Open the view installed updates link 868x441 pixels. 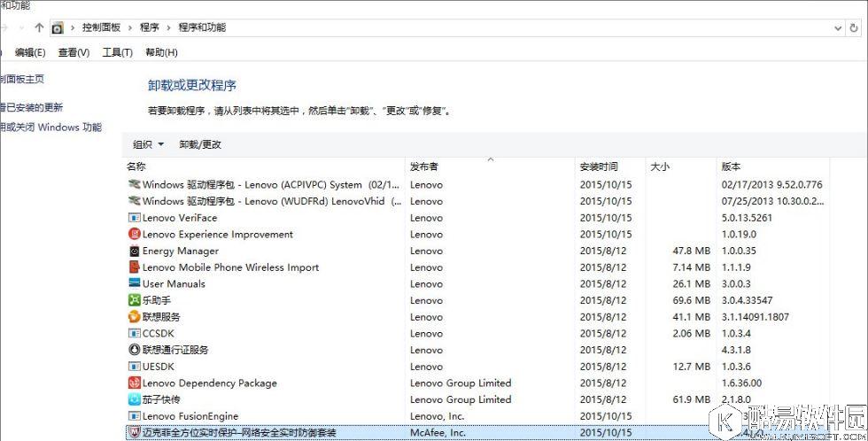[32, 107]
